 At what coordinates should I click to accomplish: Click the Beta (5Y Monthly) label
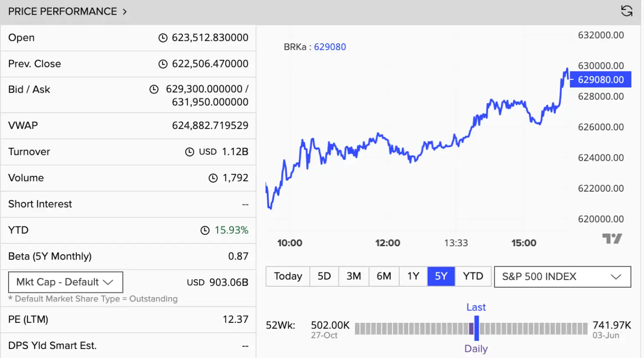(x=50, y=256)
